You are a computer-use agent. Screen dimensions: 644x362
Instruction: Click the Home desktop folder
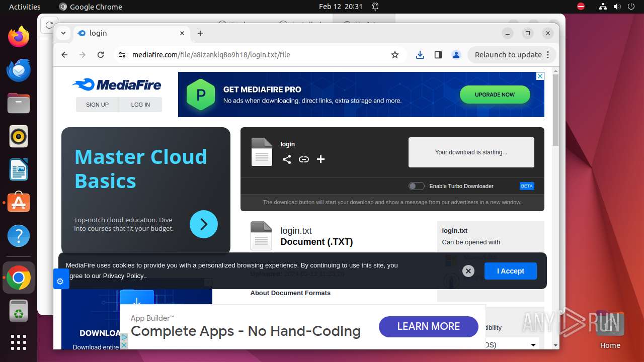click(x=610, y=329)
